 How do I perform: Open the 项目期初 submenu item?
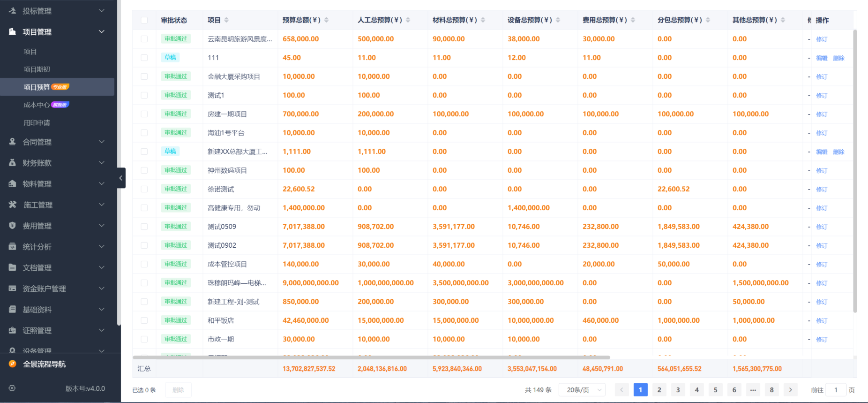(37, 69)
